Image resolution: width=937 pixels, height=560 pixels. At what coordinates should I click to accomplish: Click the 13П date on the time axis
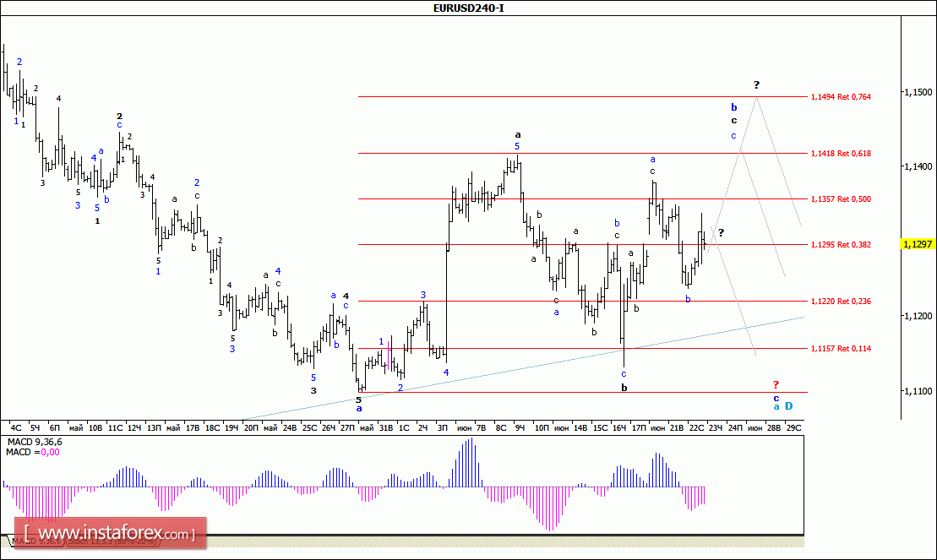tap(154, 428)
